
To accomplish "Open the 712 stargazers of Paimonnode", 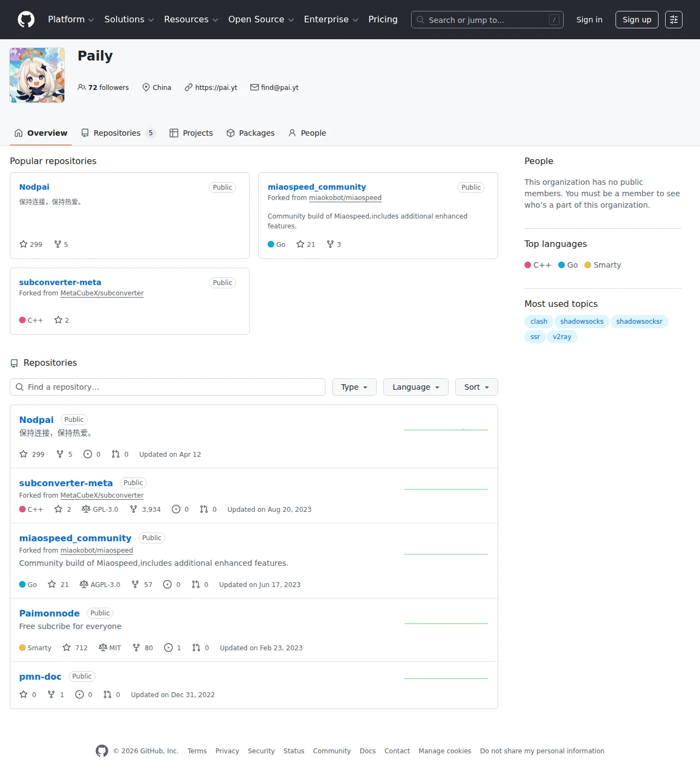I will coord(75,648).
